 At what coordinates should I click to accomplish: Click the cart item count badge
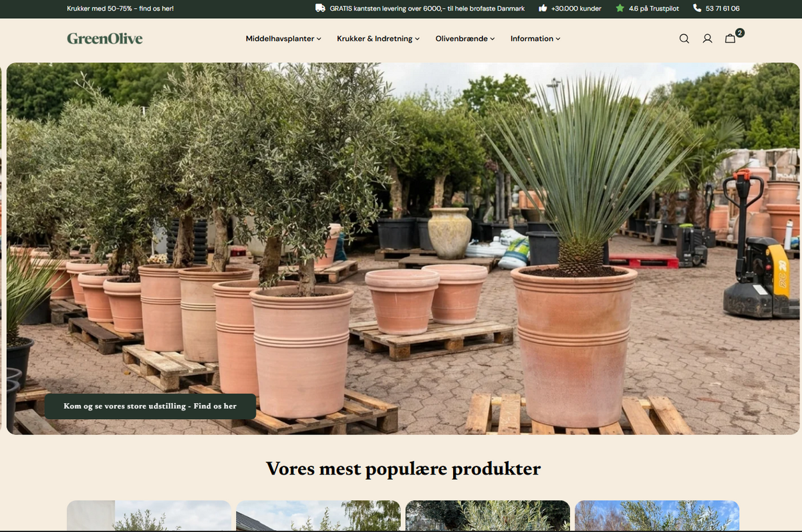pyautogui.click(x=740, y=33)
